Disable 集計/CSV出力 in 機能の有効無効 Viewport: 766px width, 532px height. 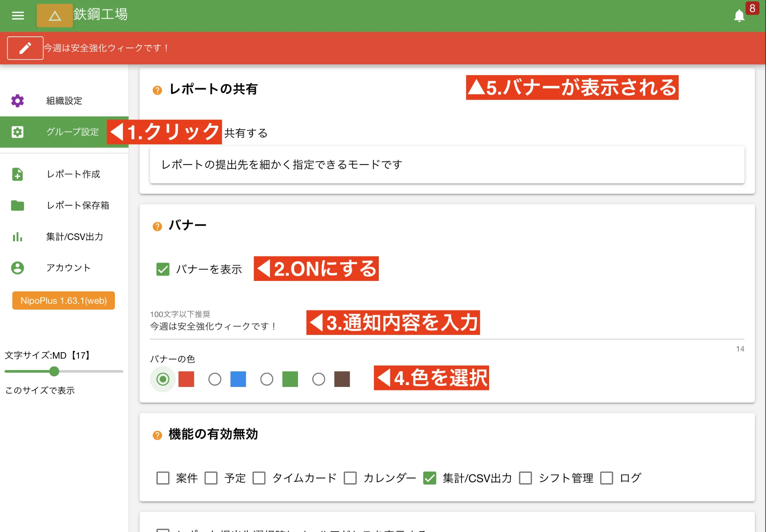pyautogui.click(x=430, y=478)
